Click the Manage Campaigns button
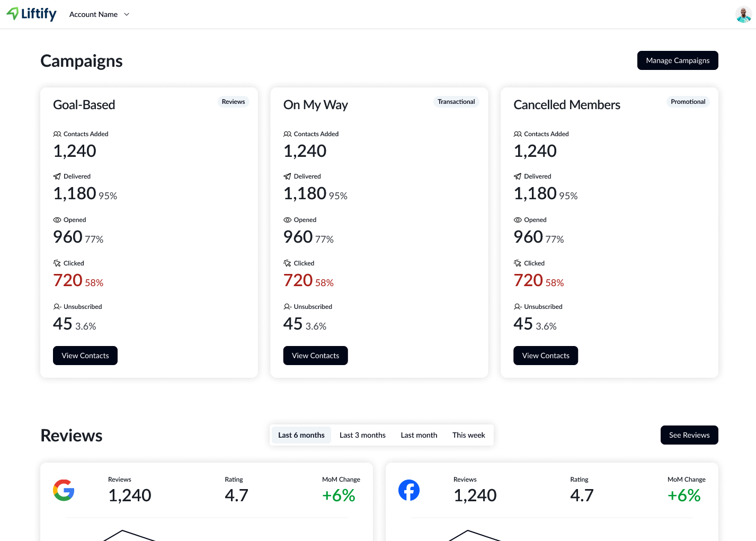 (x=678, y=60)
